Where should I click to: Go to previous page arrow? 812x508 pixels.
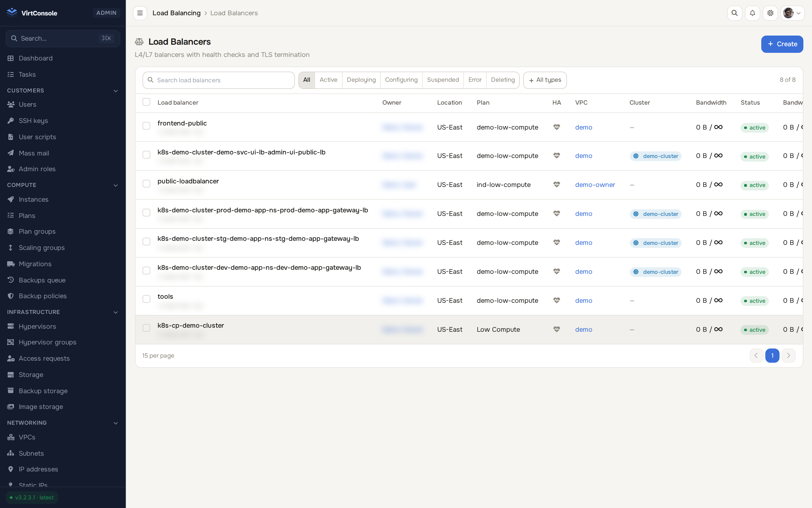[756, 355]
